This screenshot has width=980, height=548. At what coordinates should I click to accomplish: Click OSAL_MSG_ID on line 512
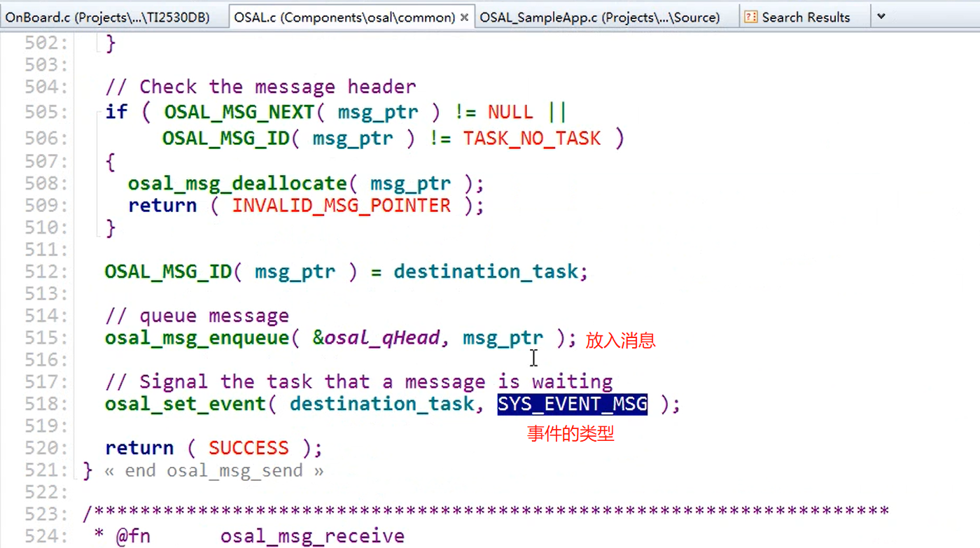pyautogui.click(x=168, y=272)
